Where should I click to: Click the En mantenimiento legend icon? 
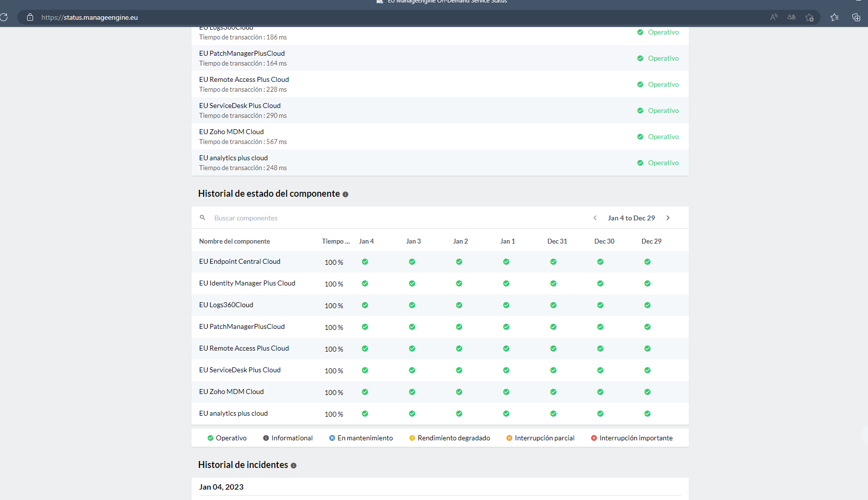point(332,438)
